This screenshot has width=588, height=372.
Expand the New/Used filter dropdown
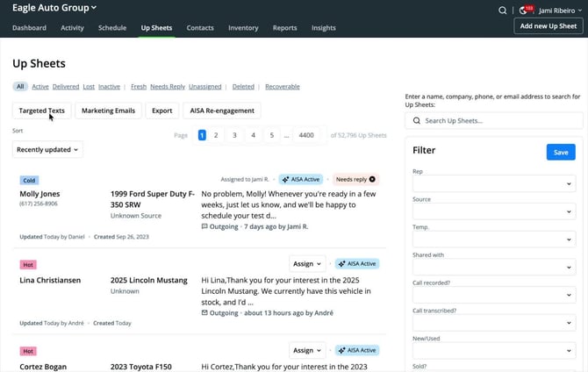(494, 351)
